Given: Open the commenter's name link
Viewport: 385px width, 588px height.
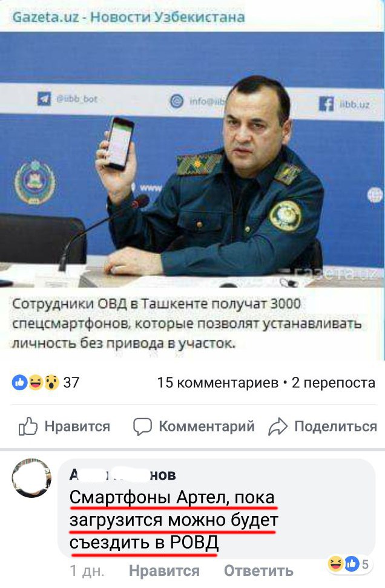Looking at the screenshot, I should 123,475.
